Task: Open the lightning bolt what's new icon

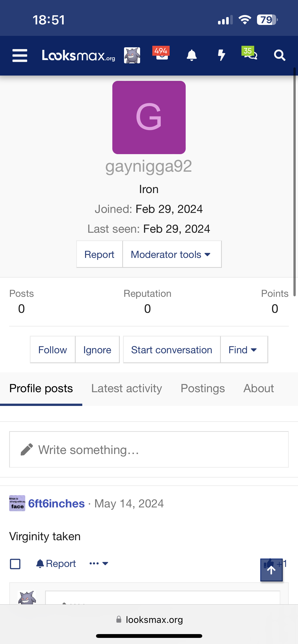Action: coord(222,55)
